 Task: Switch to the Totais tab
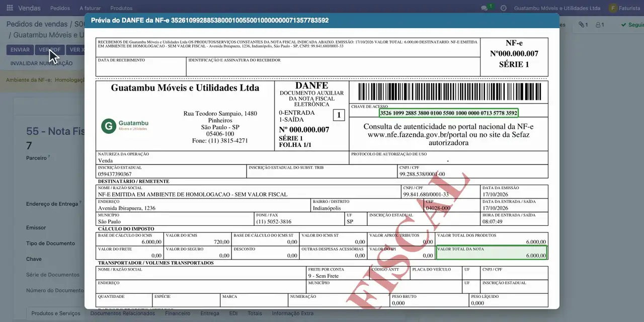(x=255, y=313)
